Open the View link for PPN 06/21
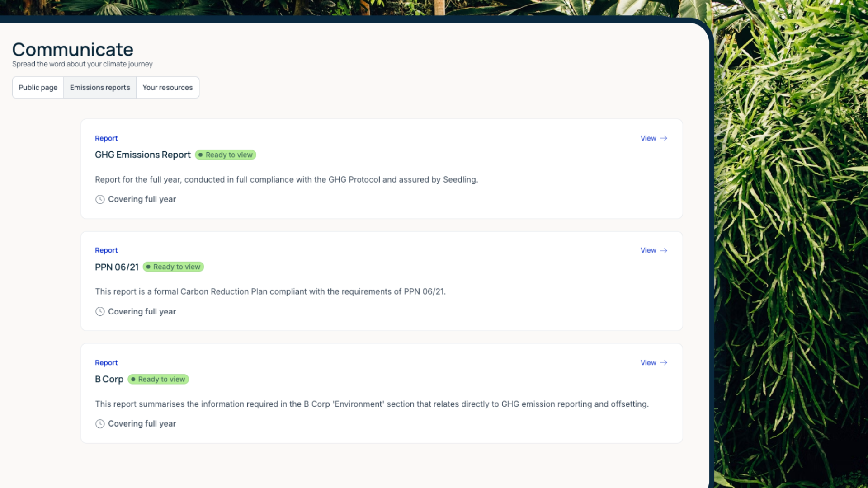868x488 pixels. point(648,250)
